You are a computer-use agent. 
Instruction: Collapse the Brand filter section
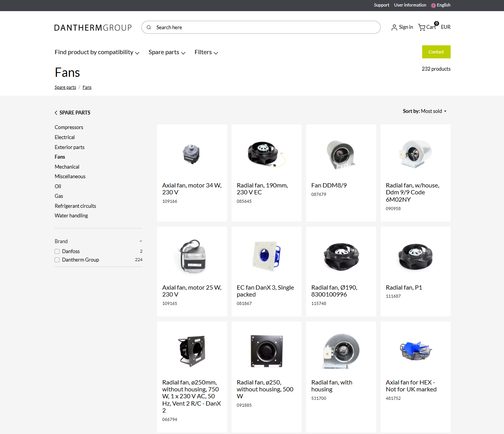click(141, 241)
